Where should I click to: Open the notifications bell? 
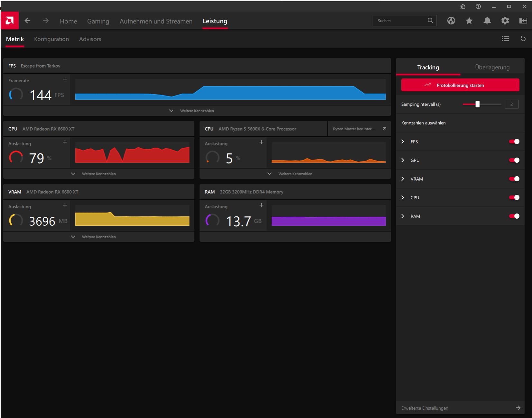(487, 21)
